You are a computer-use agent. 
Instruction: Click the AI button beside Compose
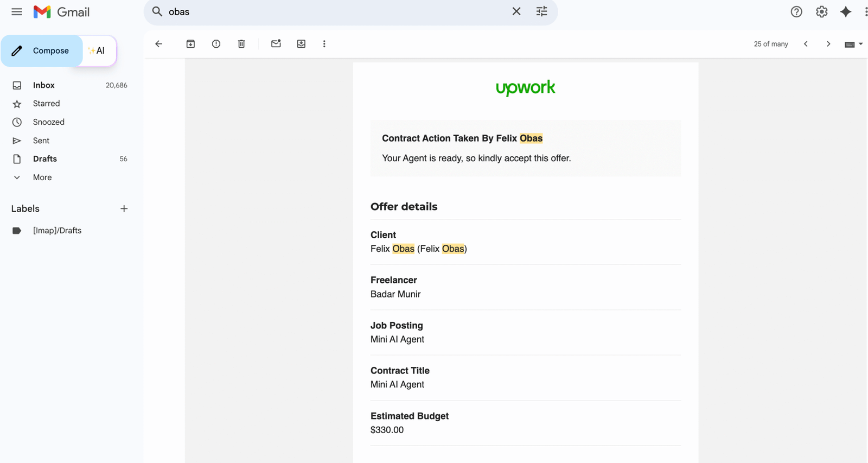coord(98,51)
